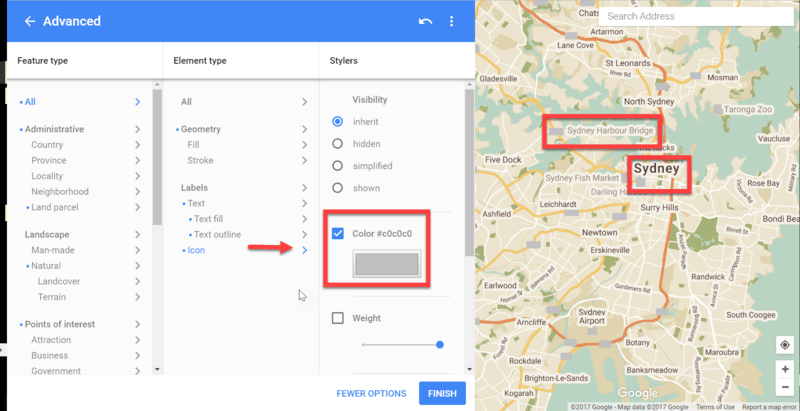This screenshot has width=800, height=411.
Task: Expand the Administrative chevron
Action: point(137,129)
